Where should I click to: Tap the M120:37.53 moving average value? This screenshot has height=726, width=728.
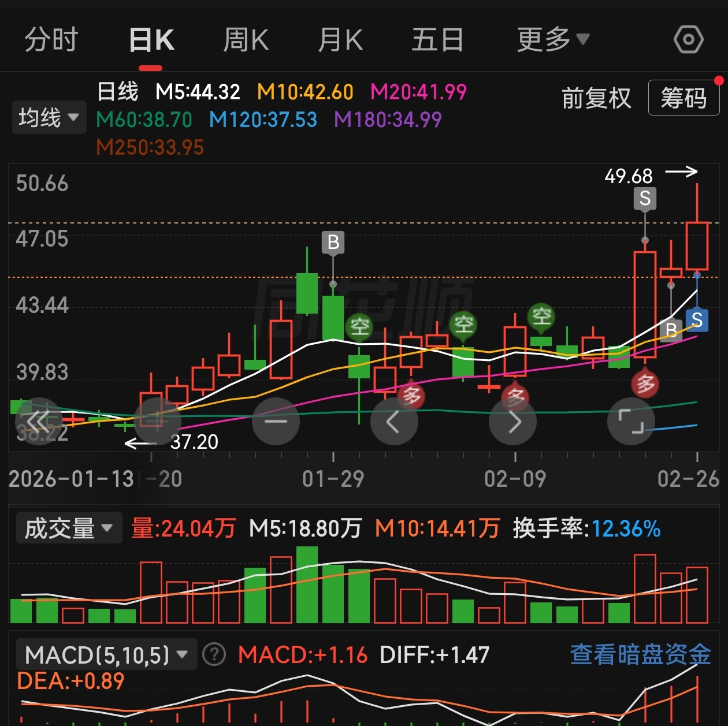click(x=263, y=120)
